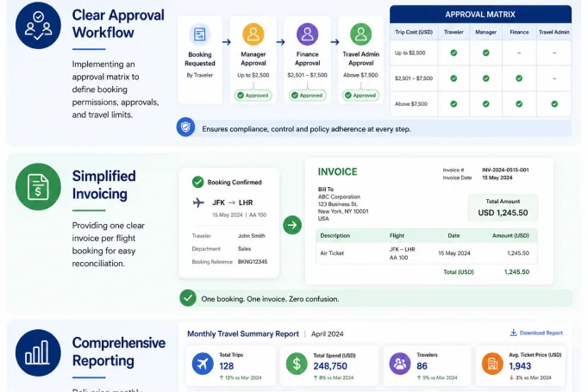Click the checkmark beside One booking. One invoice
Screen dimensions: 588x392
(x=188, y=298)
